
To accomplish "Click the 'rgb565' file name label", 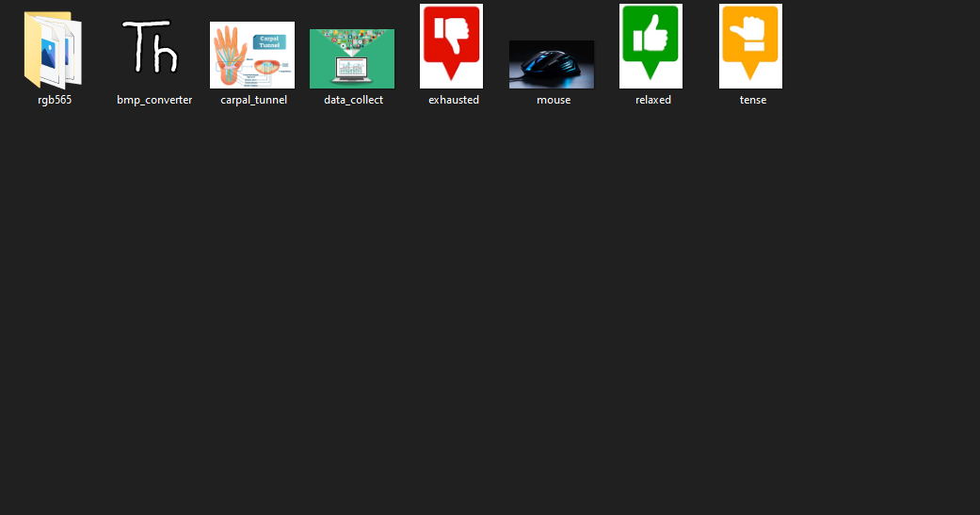I will [x=55, y=100].
